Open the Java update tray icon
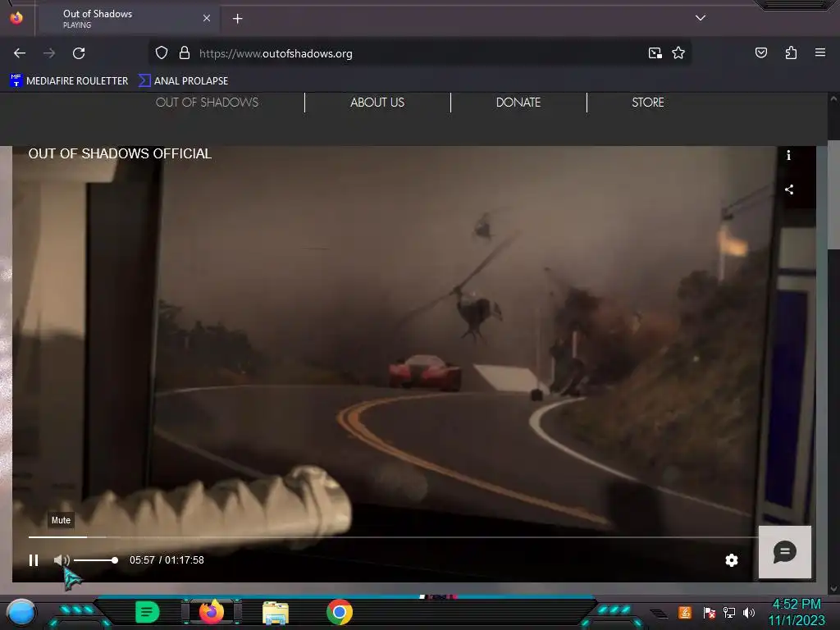 pos(685,612)
